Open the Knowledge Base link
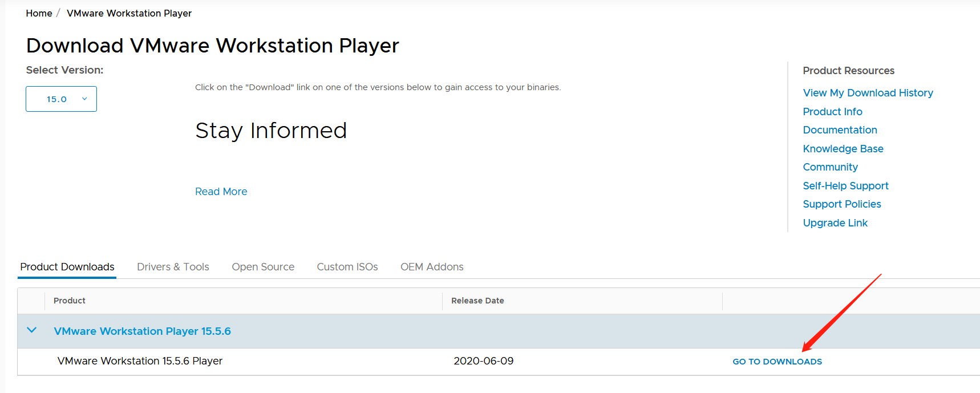 click(x=843, y=149)
